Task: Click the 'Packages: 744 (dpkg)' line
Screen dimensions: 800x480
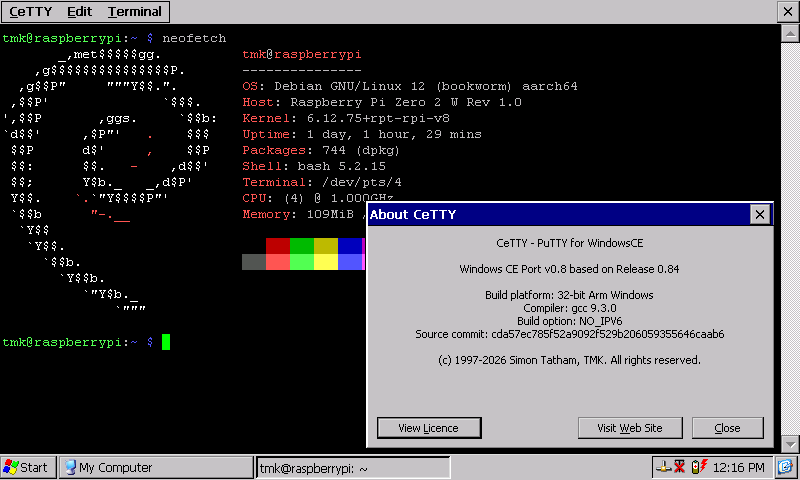Action: (x=321, y=150)
